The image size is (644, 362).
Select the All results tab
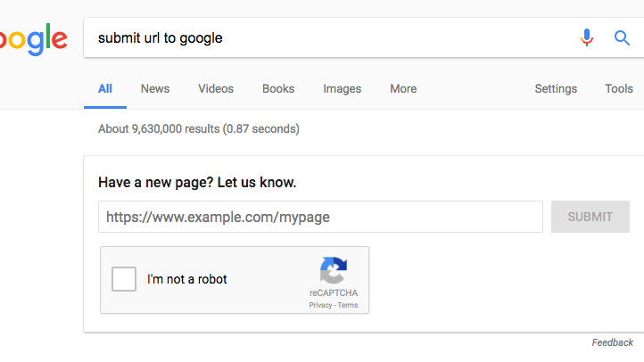(x=105, y=89)
